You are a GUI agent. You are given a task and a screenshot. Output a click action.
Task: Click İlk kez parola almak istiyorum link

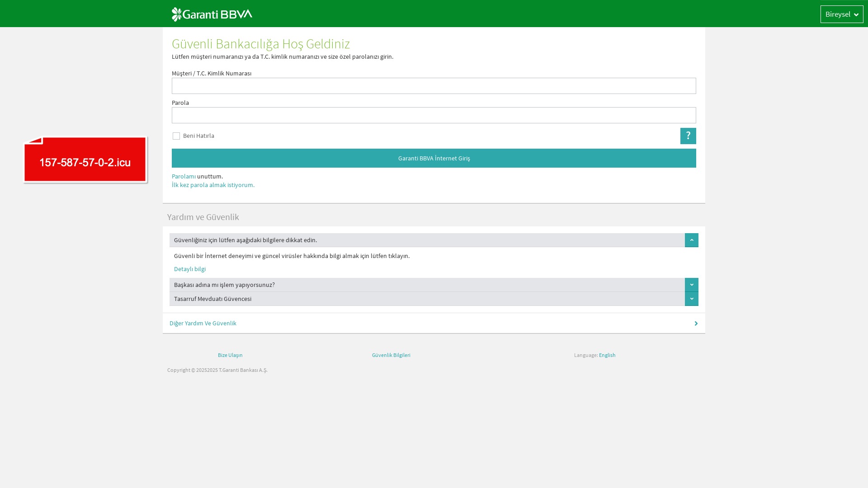[x=213, y=185]
